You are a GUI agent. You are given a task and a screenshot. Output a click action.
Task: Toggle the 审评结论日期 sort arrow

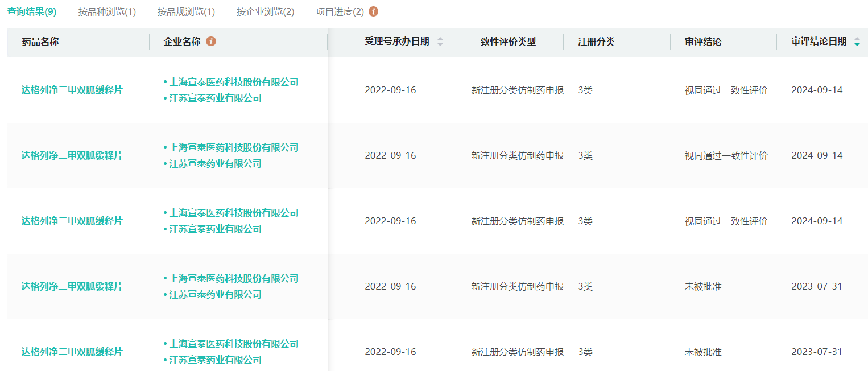point(857,42)
